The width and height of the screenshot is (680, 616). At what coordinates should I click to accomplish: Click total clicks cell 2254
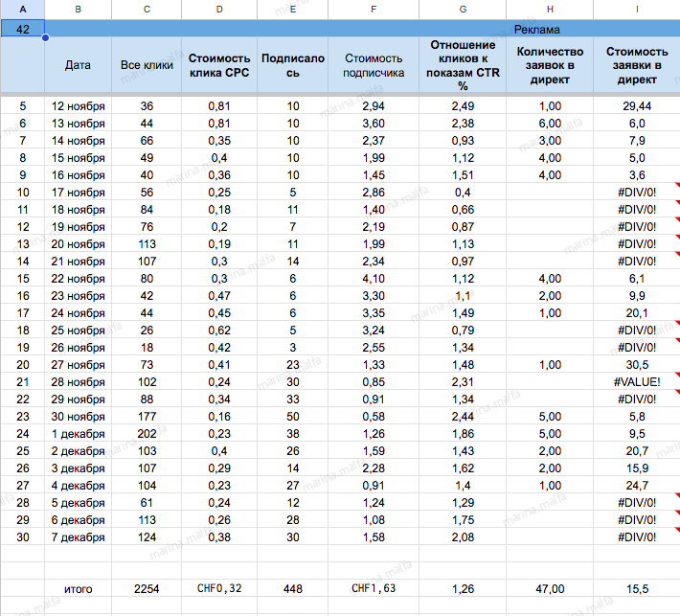coord(147,588)
